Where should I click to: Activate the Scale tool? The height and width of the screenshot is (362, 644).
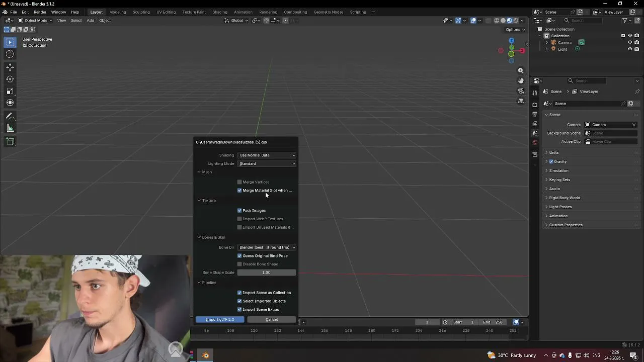(10, 91)
